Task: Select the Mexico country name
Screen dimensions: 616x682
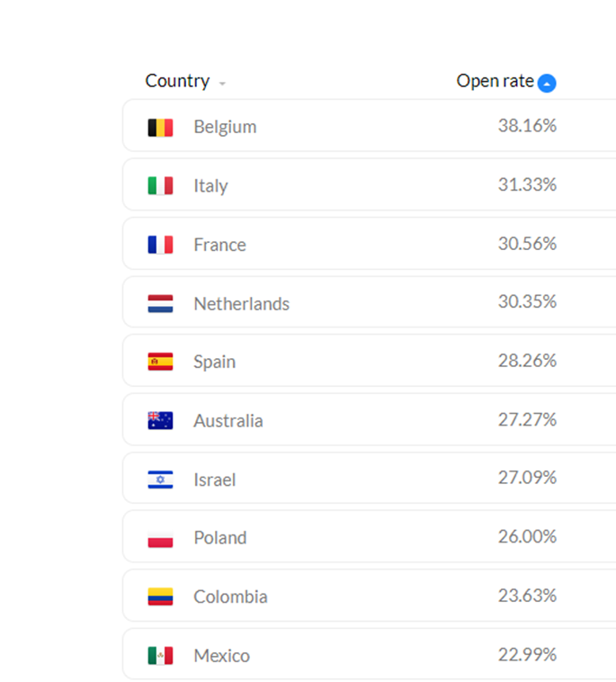Action: click(x=222, y=656)
